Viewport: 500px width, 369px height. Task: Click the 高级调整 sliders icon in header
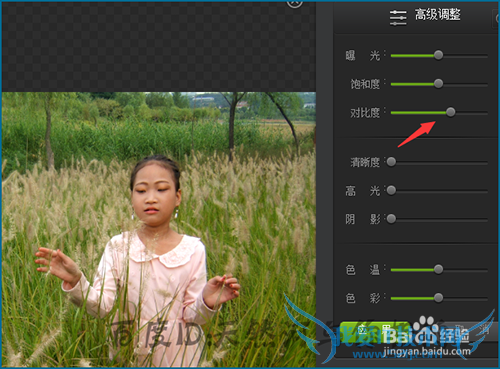(398, 17)
